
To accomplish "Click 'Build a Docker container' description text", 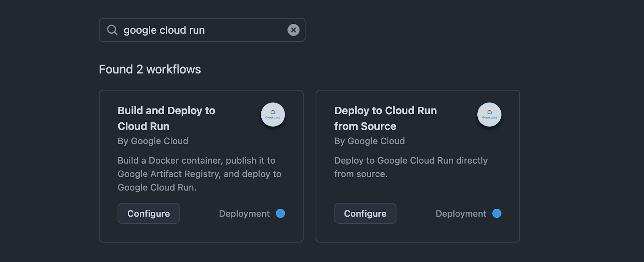I will pos(199,174).
